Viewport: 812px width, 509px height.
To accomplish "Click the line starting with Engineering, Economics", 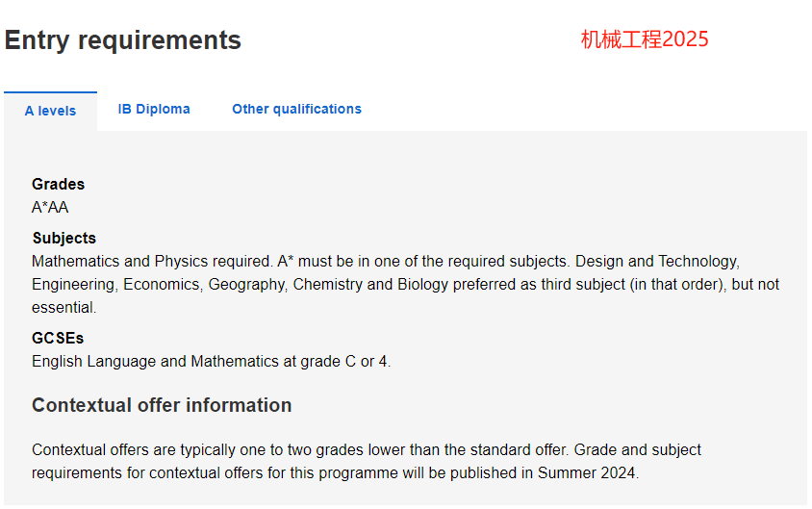I will click(405, 284).
